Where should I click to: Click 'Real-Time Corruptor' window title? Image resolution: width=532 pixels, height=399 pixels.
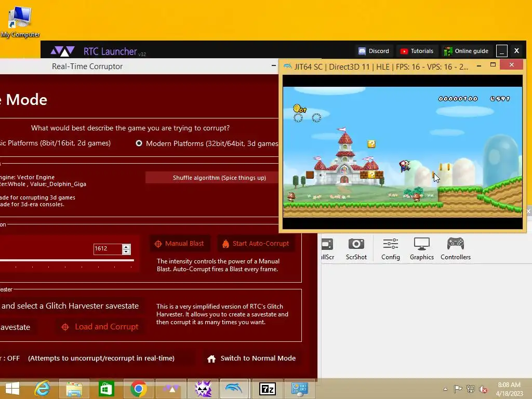click(87, 66)
